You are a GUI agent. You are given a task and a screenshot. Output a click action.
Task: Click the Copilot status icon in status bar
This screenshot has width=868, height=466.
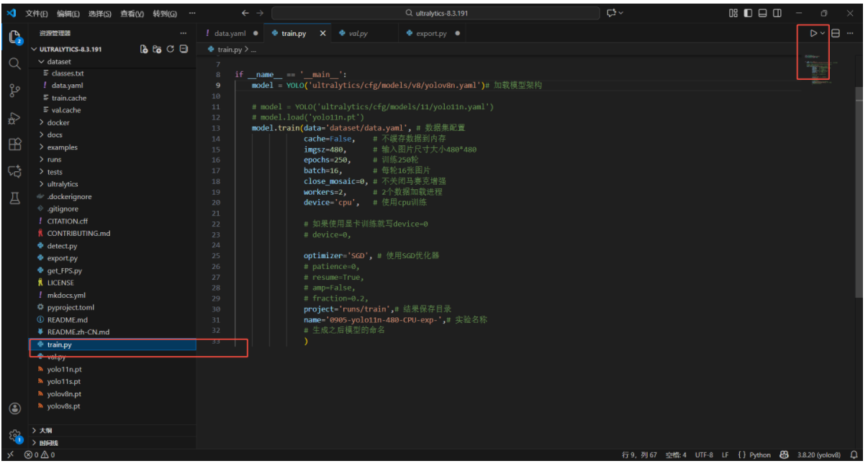784,454
